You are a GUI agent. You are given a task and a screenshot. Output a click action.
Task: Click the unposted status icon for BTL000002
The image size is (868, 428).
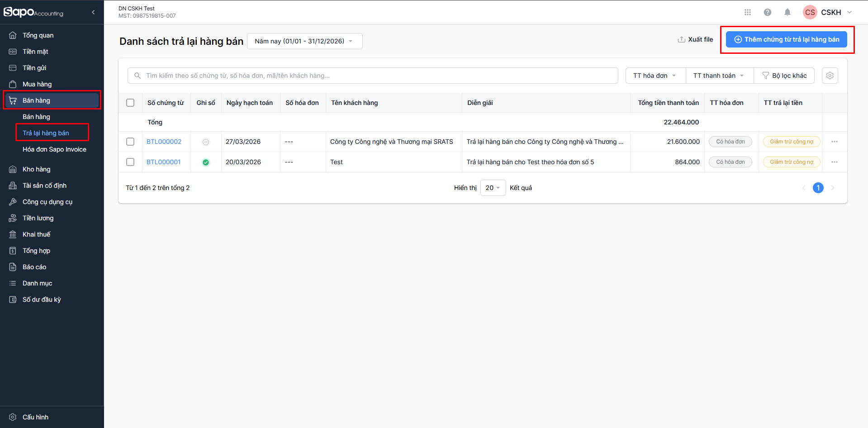click(206, 142)
